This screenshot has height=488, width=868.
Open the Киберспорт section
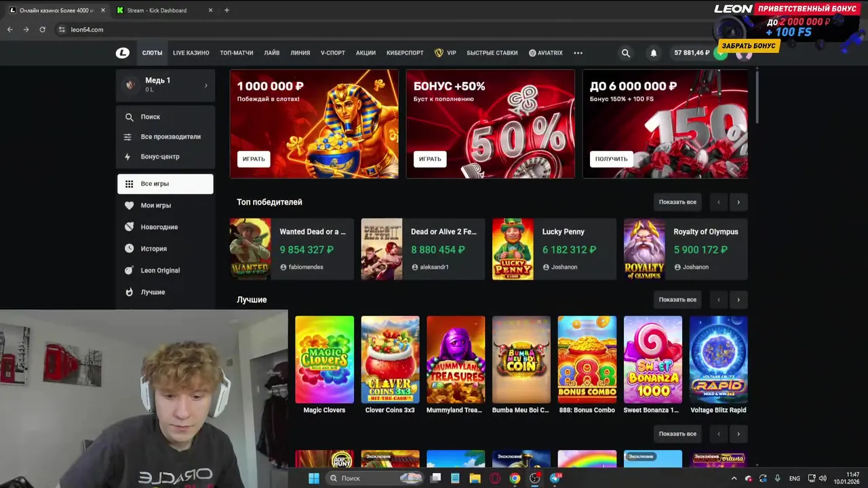(405, 53)
